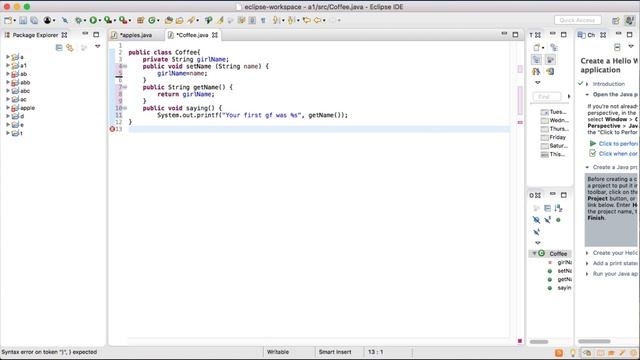This screenshot has height=360, width=640.
Task: Click the New Java Class icon
Action: pos(152,20)
